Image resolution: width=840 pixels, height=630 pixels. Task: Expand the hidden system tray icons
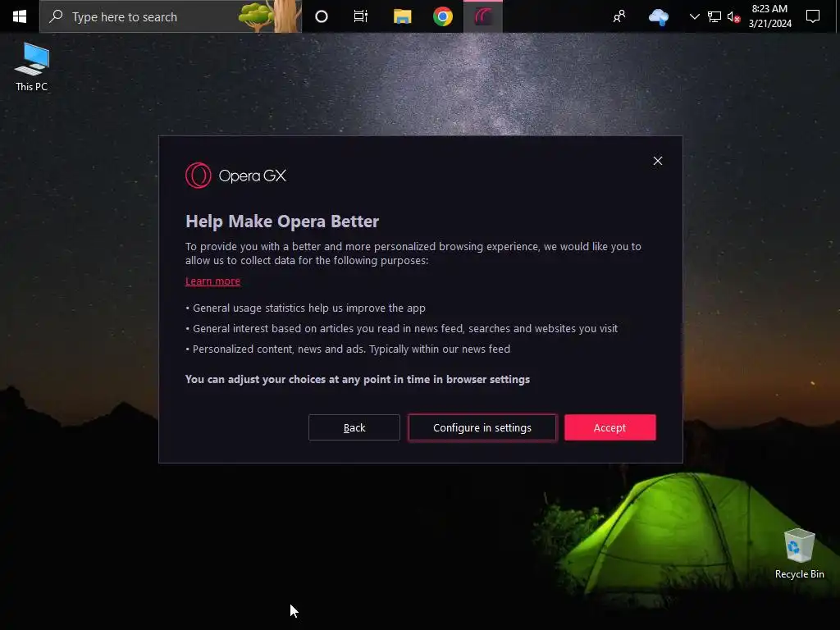click(694, 16)
